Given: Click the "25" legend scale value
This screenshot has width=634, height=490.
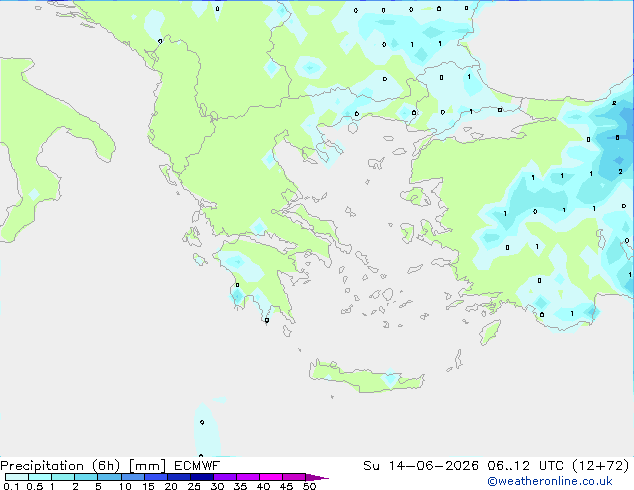Looking at the screenshot, I should (194, 486).
